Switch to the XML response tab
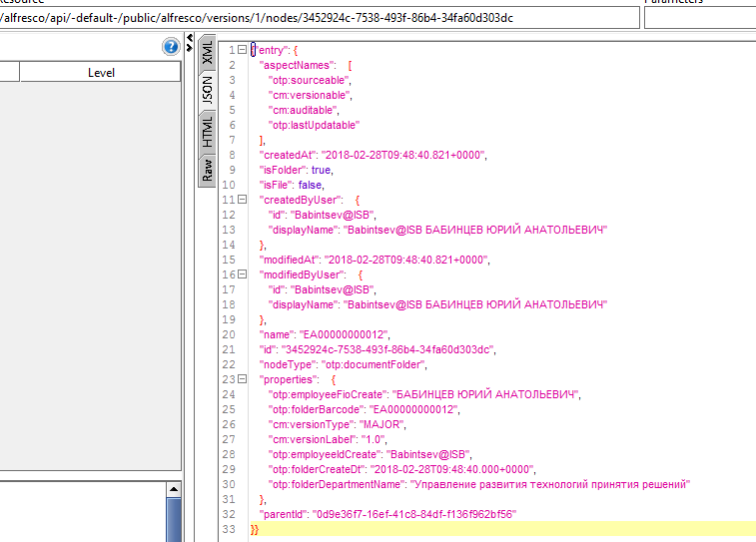This screenshot has height=542, width=756. click(x=208, y=52)
